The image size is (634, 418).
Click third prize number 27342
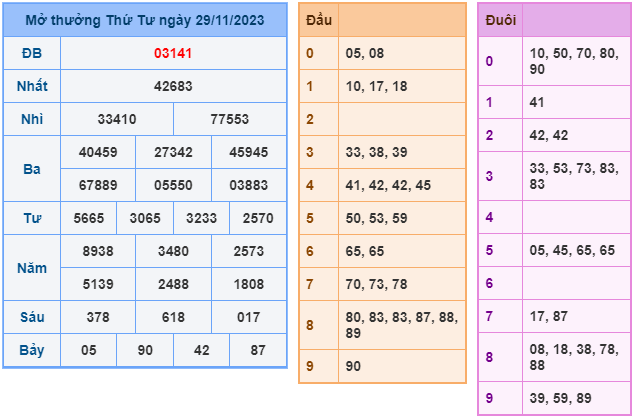click(x=173, y=152)
